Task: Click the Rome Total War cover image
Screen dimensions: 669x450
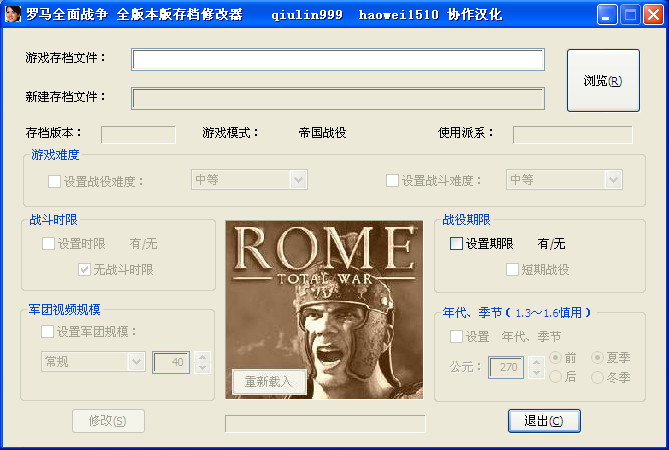Action: (324, 310)
